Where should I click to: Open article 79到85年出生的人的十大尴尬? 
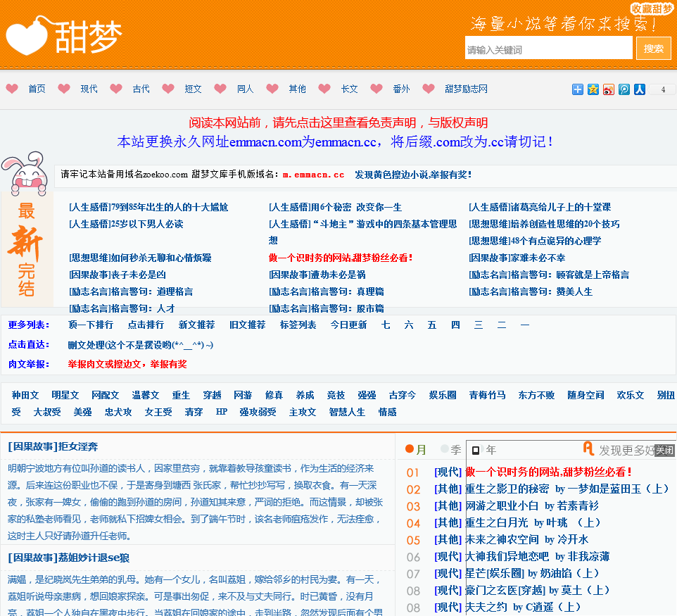(148, 208)
